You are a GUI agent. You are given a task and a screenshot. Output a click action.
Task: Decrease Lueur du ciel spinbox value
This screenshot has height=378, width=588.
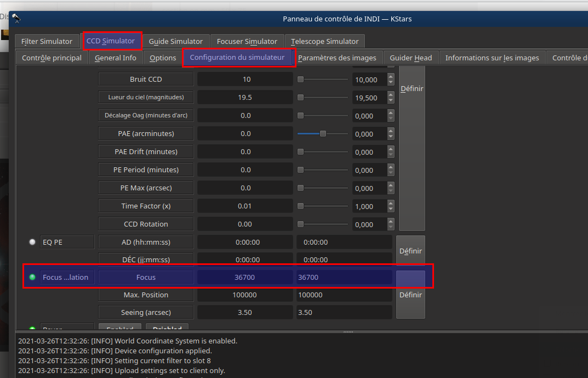tap(391, 100)
